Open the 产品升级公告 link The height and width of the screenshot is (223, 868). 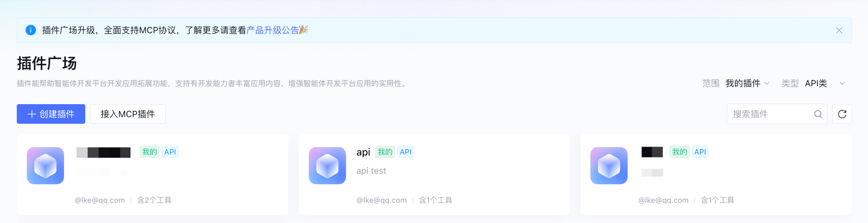tap(272, 30)
